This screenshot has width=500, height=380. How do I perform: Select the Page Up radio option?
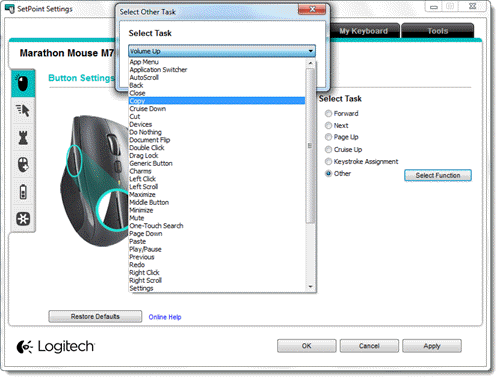click(x=328, y=137)
